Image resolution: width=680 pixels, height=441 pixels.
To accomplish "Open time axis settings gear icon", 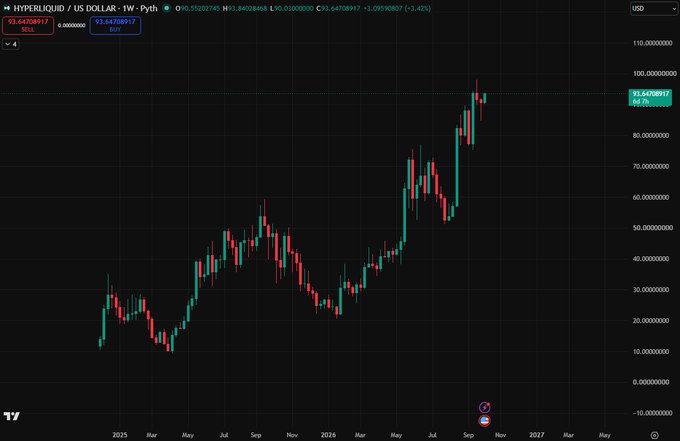I will (654, 435).
